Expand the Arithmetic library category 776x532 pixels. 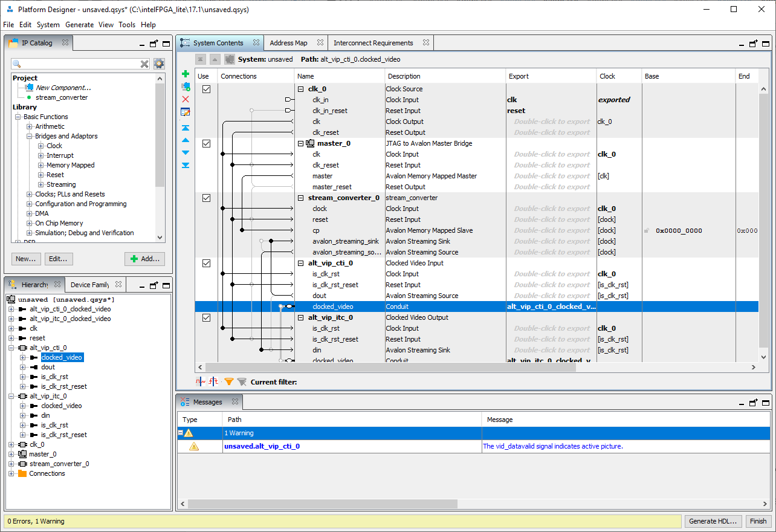tap(30, 126)
